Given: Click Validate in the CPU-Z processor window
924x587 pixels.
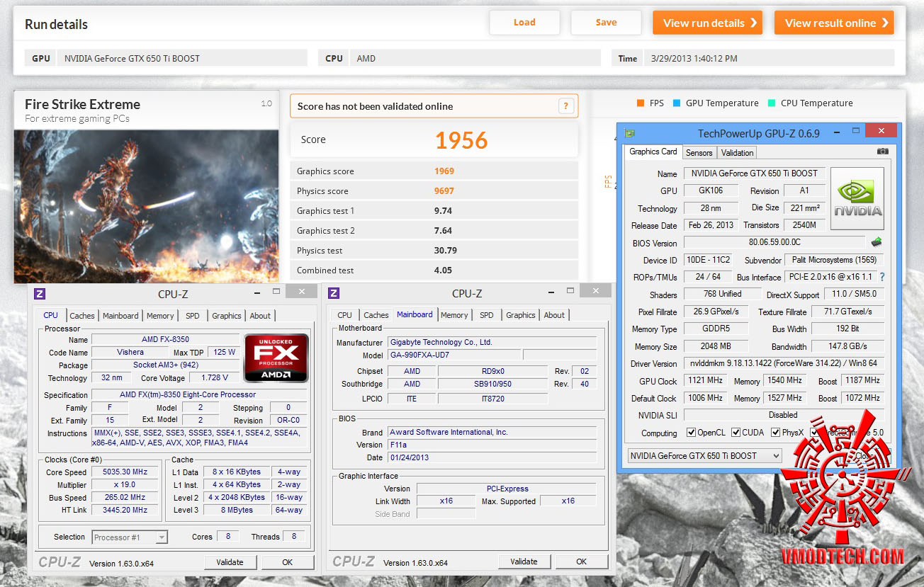Looking at the screenshot, I should (230, 562).
